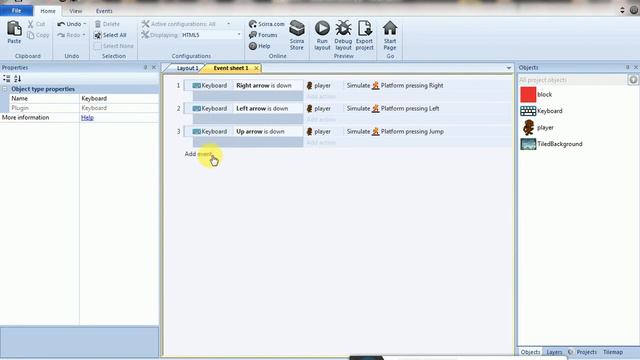Image resolution: width=640 pixels, height=360 pixels.
Task: Switch to Home ribbon tab
Action: [48, 11]
